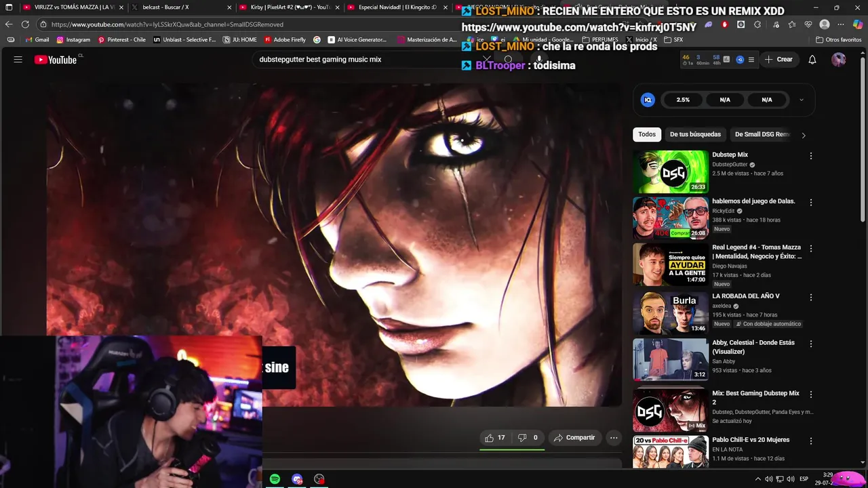Show more filter chips with right arrow
This screenshot has width=868, height=488.
pyautogui.click(x=804, y=135)
